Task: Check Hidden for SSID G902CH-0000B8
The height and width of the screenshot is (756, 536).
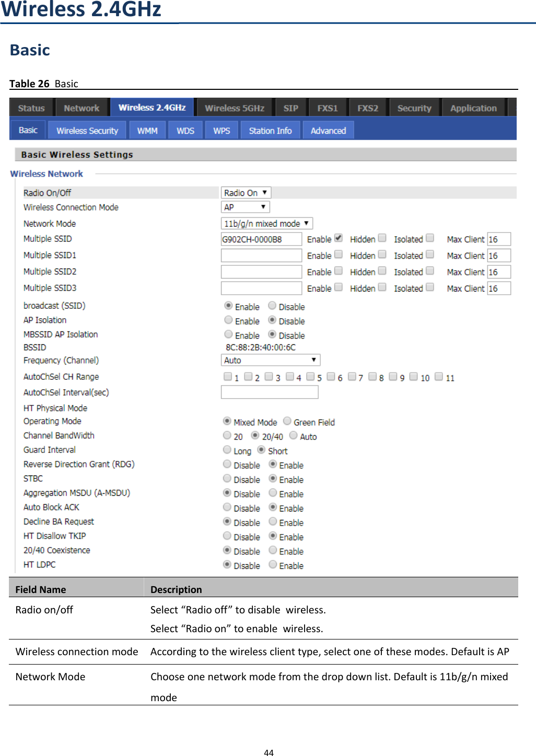Action: tap(382, 237)
